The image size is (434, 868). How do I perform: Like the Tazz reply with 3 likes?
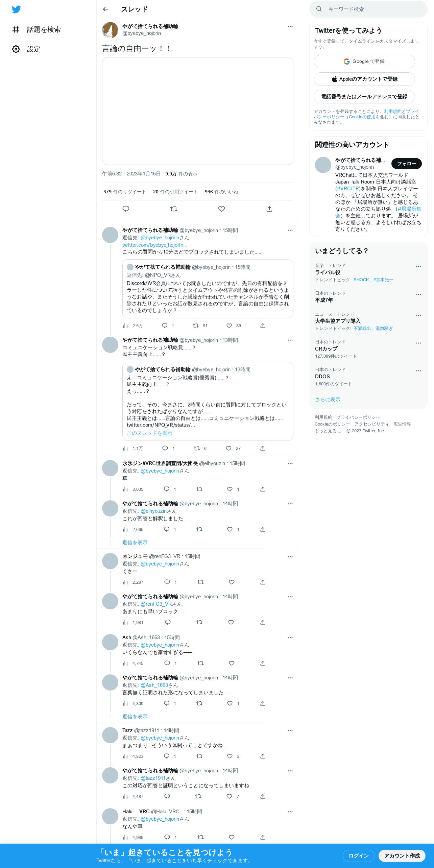pos(230,756)
